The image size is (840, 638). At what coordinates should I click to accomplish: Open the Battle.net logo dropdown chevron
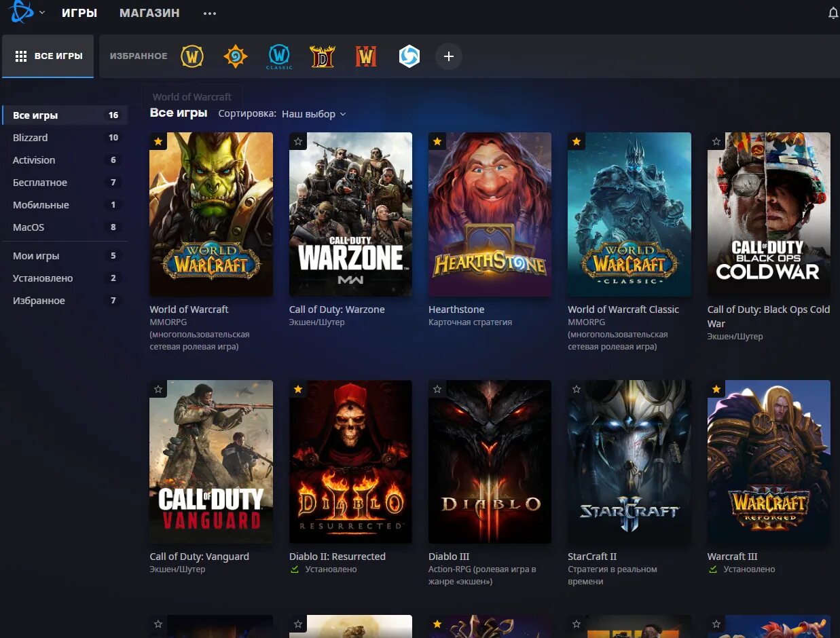(x=42, y=12)
